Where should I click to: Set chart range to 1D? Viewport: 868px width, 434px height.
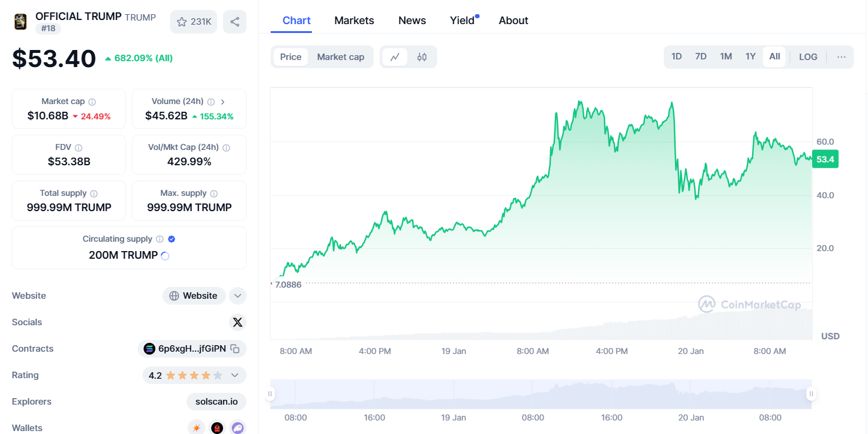(677, 56)
